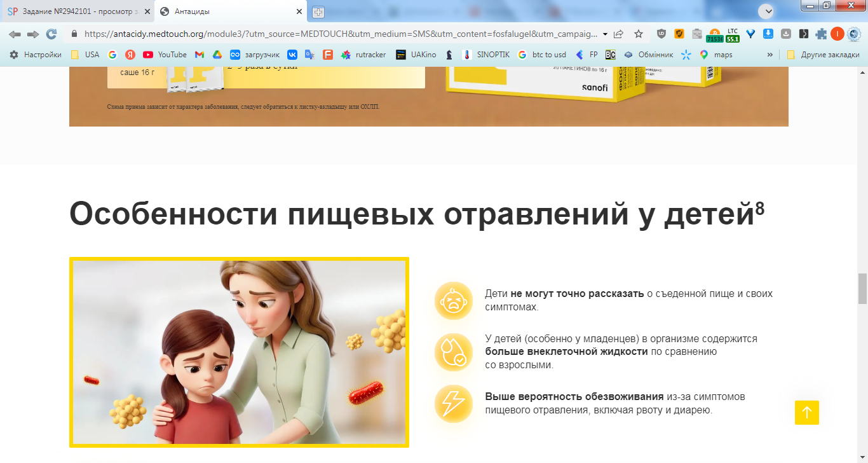868x463 pixels.
Task: Open the dark bracket extension icon
Action: pos(804,34)
